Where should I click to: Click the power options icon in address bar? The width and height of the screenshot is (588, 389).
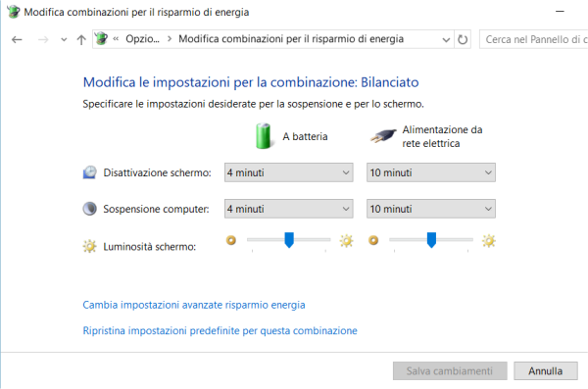(101, 38)
